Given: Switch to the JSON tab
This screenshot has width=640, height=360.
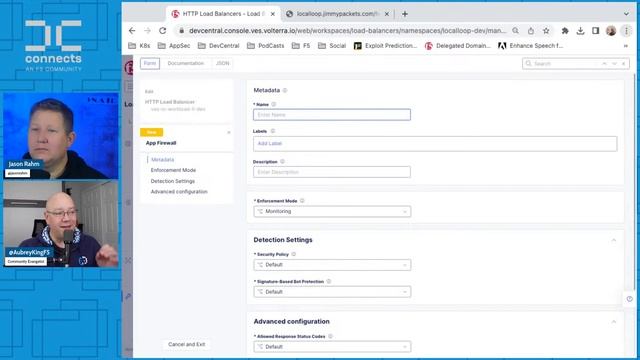Looking at the screenshot, I should (222, 63).
